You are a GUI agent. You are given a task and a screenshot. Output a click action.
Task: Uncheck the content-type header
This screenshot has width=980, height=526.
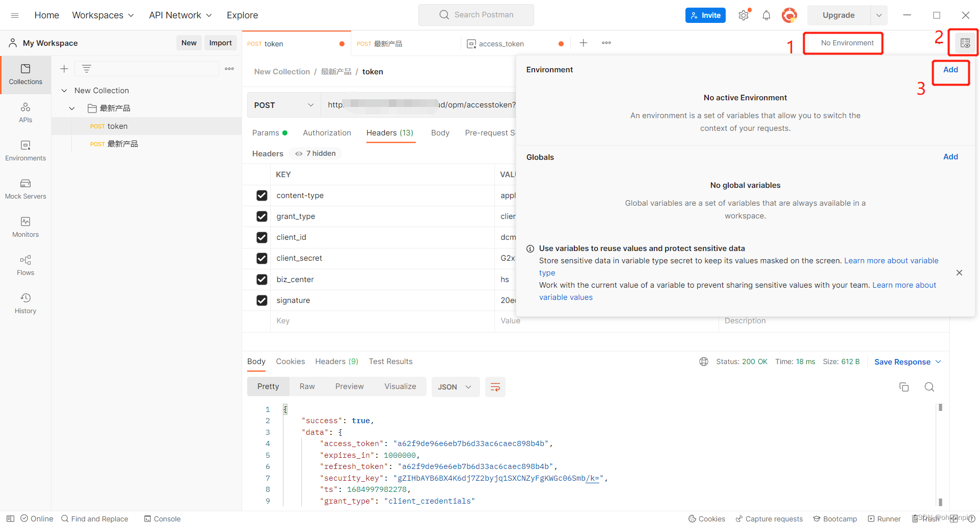tap(262, 196)
